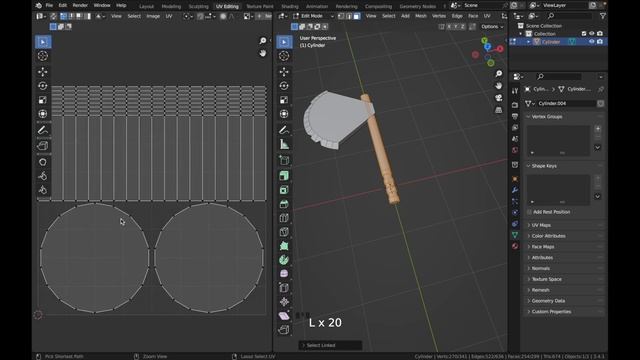Select the Spin tool
The image size is (640, 360).
[284, 260]
